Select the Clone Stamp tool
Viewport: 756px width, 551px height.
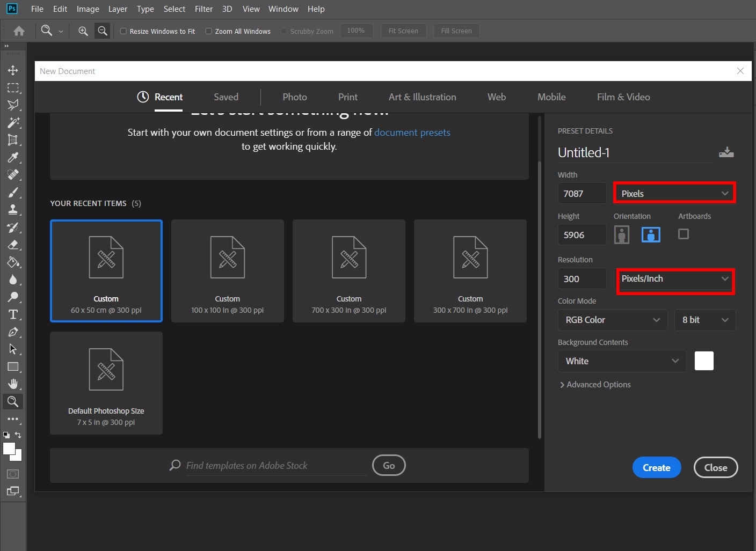[13, 210]
